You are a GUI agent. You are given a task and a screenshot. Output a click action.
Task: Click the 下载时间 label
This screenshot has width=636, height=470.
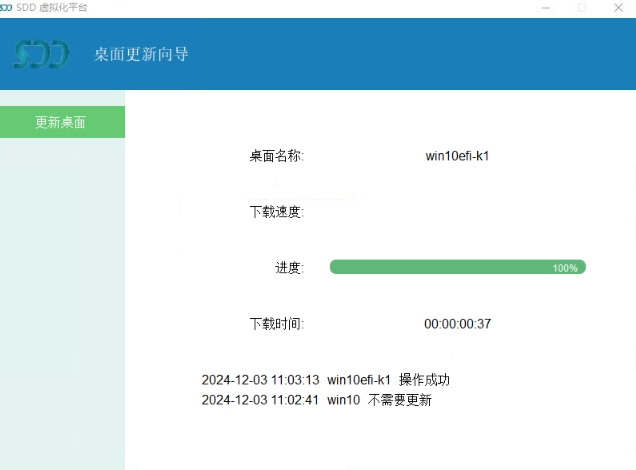tap(276, 324)
